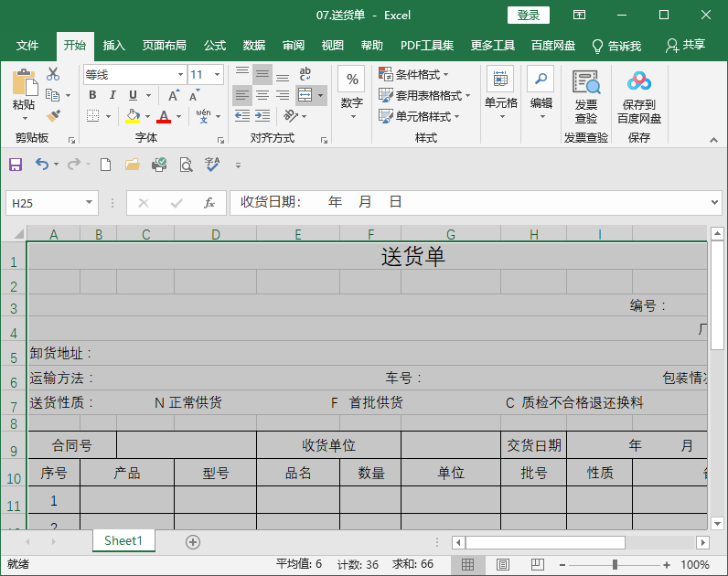Click the spelling check icon

coord(212,165)
